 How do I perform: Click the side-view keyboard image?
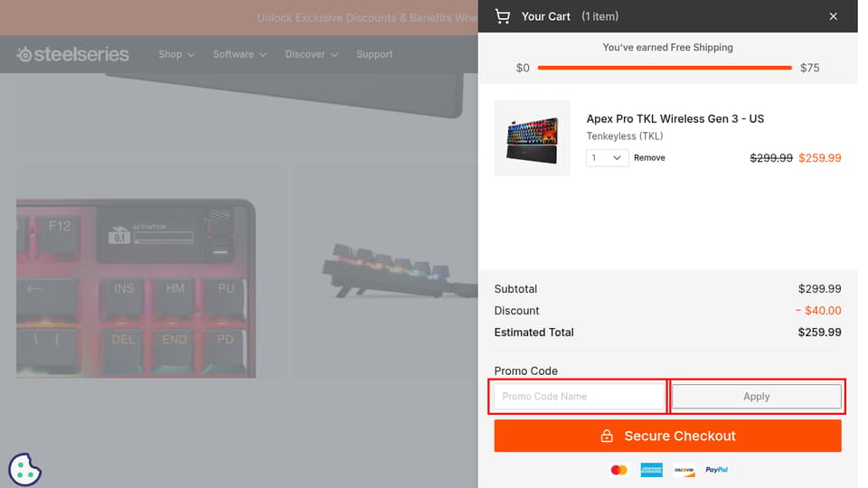coord(400,270)
